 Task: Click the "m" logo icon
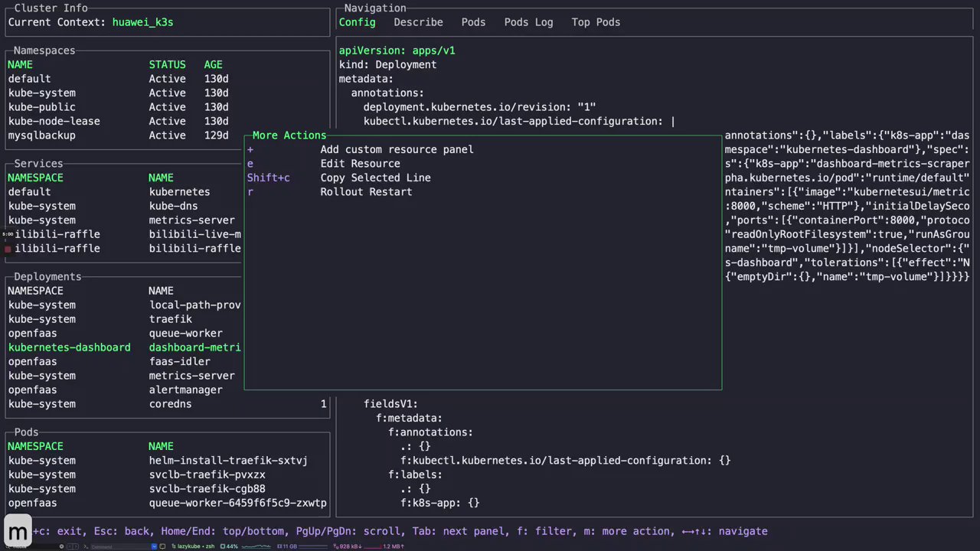click(x=18, y=530)
